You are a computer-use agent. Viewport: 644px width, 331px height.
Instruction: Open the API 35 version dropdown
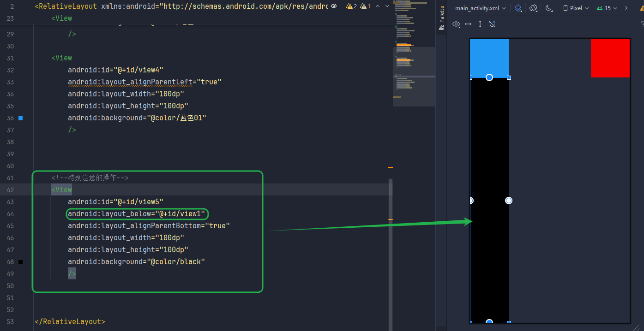(607, 8)
